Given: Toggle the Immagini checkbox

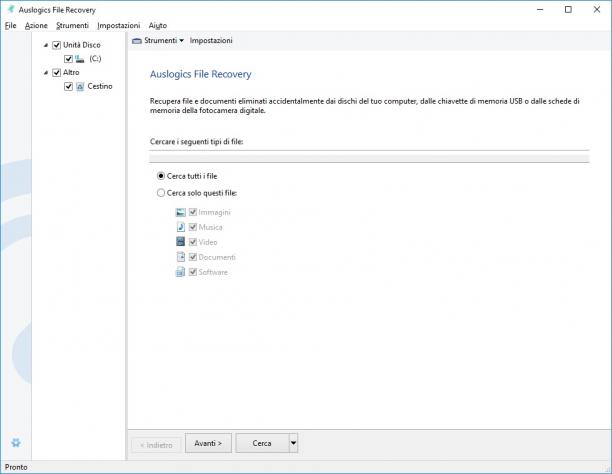Looking at the screenshot, I should (192, 212).
